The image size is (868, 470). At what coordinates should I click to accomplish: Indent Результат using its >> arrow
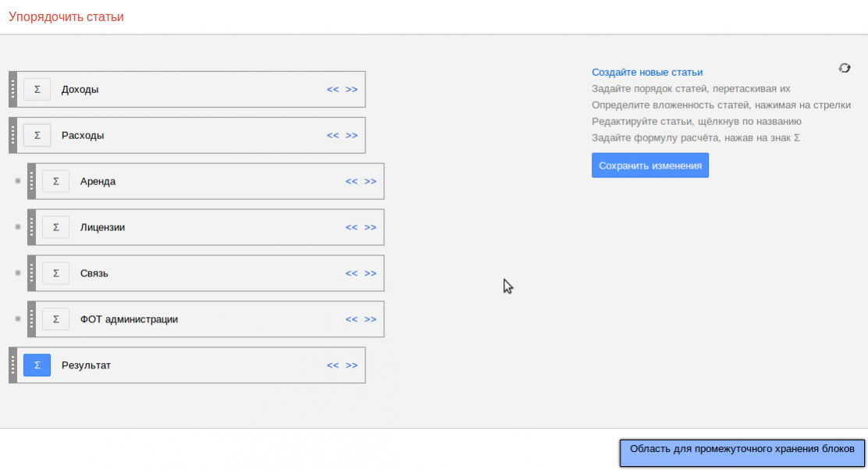click(351, 365)
